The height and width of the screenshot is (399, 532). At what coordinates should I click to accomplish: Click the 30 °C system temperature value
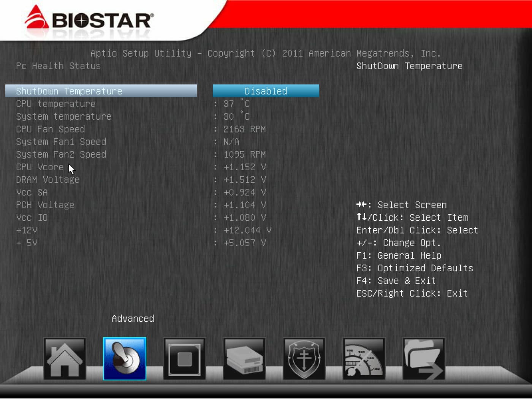point(236,116)
